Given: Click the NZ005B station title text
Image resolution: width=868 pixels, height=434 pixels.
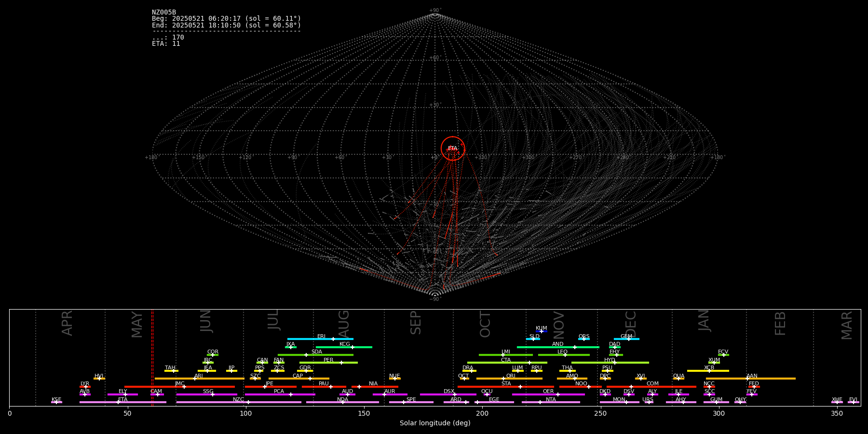Looking at the screenshot, I should (x=164, y=13).
